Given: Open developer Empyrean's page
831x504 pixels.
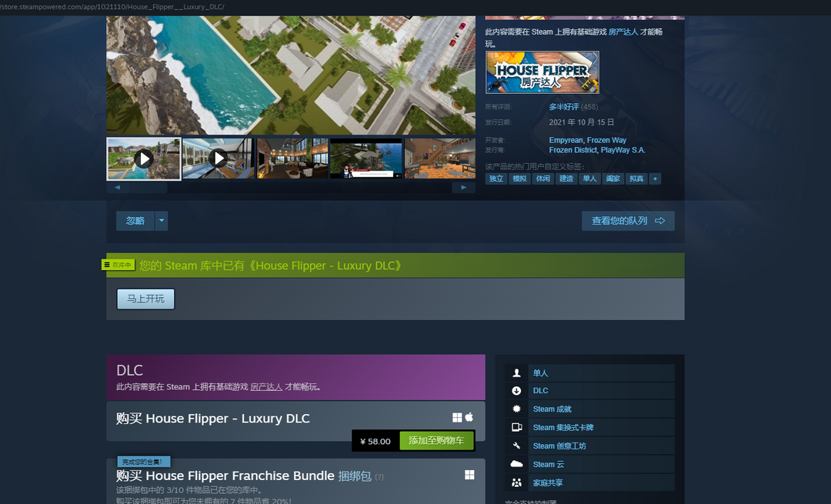Looking at the screenshot, I should click(x=566, y=141).
